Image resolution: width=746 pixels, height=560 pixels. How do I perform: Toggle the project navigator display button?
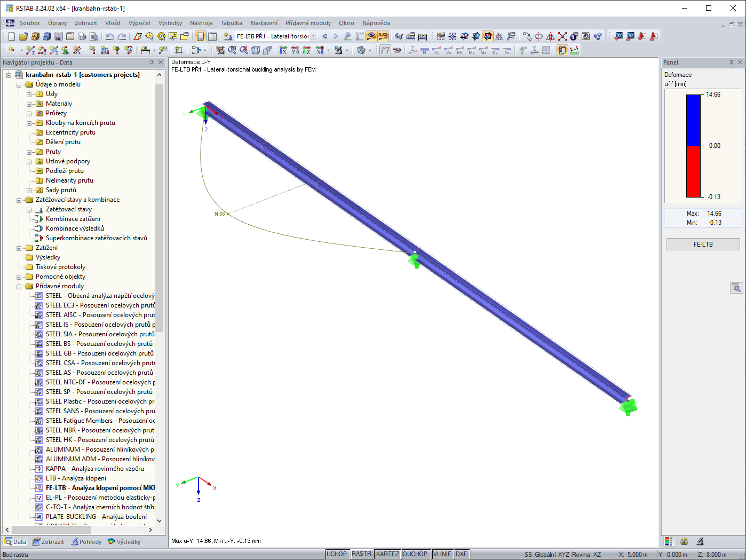click(x=200, y=36)
